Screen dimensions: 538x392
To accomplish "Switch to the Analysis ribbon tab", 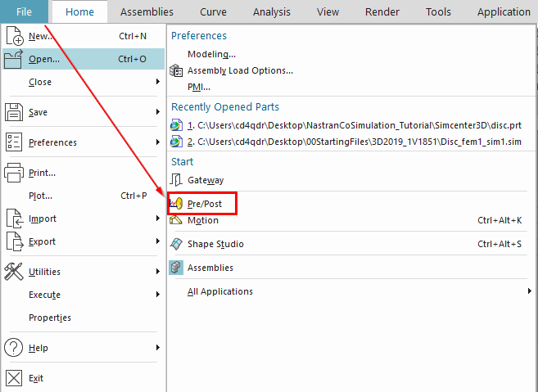I will (271, 11).
